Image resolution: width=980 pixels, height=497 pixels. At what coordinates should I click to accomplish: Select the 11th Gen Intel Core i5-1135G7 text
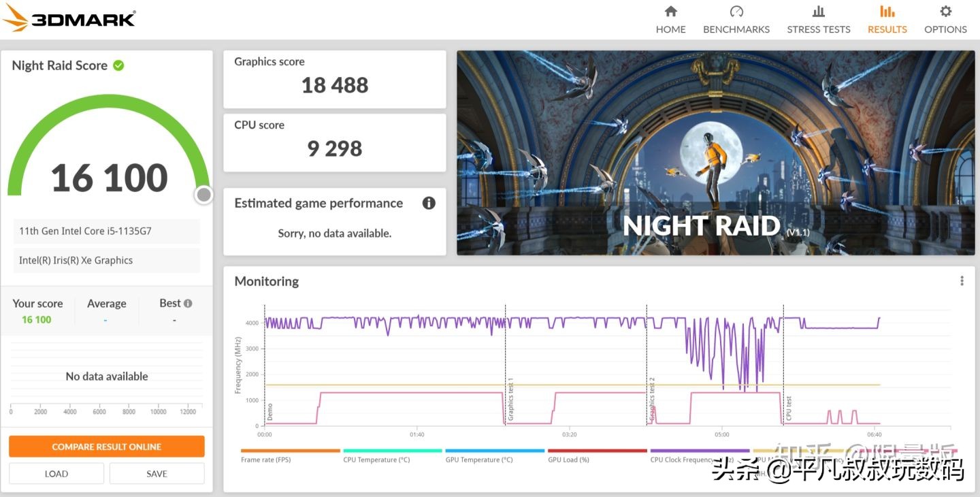click(85, 231)
